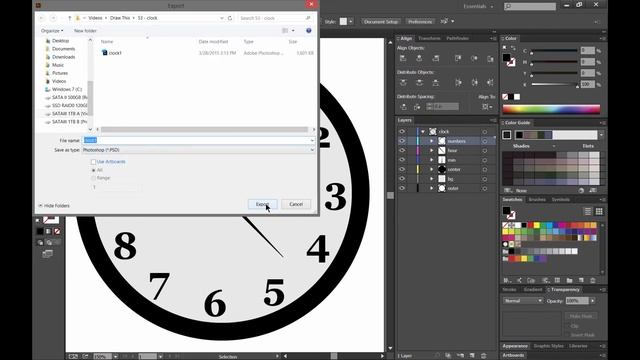The width and height of the screenshot is (640, 360).
Task: Hide the numbers sublayer
Action: 402,141
